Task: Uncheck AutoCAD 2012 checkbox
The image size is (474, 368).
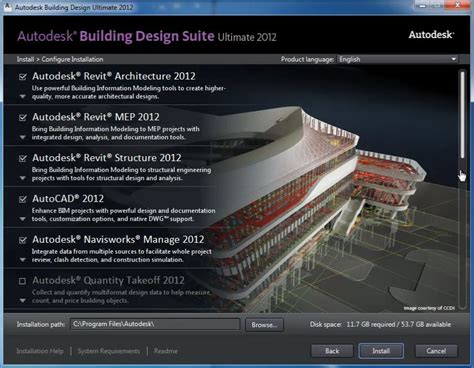Action: click(x=23, y=199)
